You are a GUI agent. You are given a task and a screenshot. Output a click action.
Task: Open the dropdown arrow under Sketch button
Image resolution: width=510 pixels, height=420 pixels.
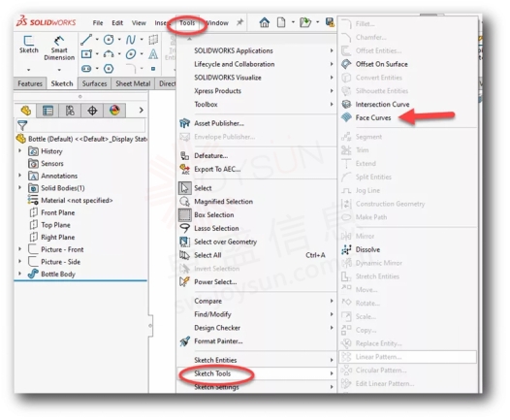pos(29,70)
